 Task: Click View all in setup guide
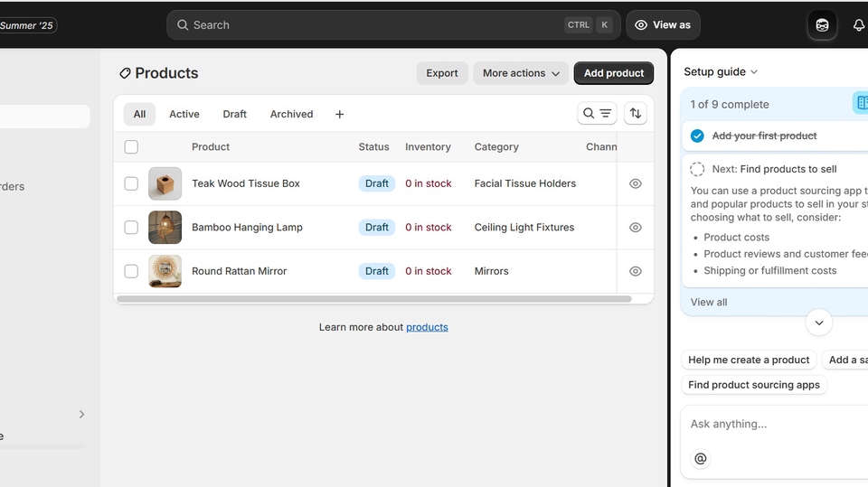(x=709, y=302)
